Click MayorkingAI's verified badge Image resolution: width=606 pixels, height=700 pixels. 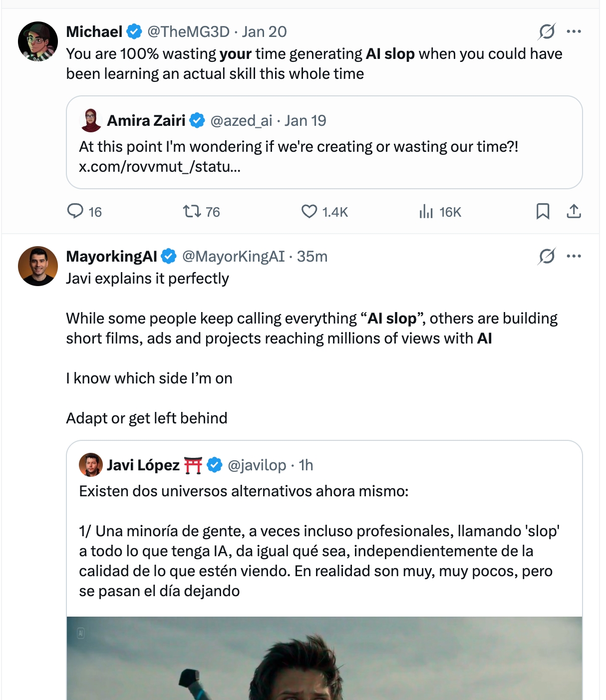(x=169, y=256)
